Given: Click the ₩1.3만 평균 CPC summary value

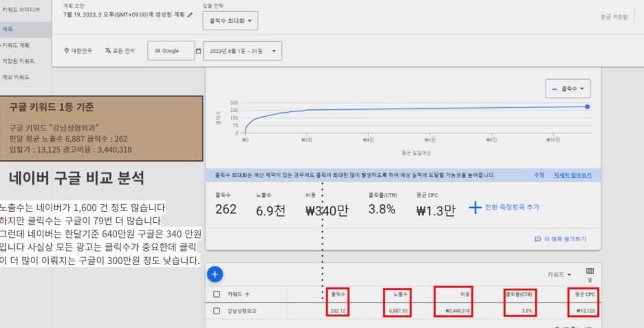Looking at the screenshot, I should pos(436,210).
